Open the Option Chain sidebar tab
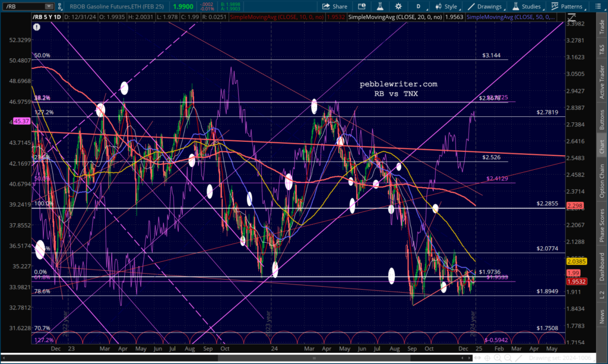608x364 pixels. (602, 181)
